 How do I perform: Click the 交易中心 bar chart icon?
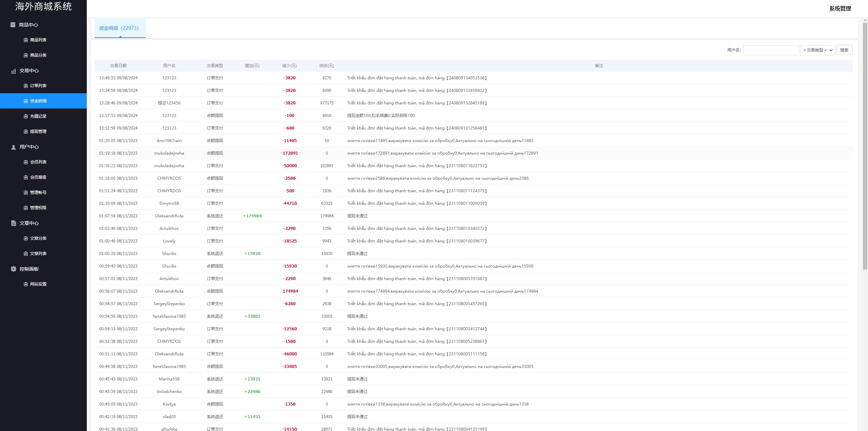(14, 71)
